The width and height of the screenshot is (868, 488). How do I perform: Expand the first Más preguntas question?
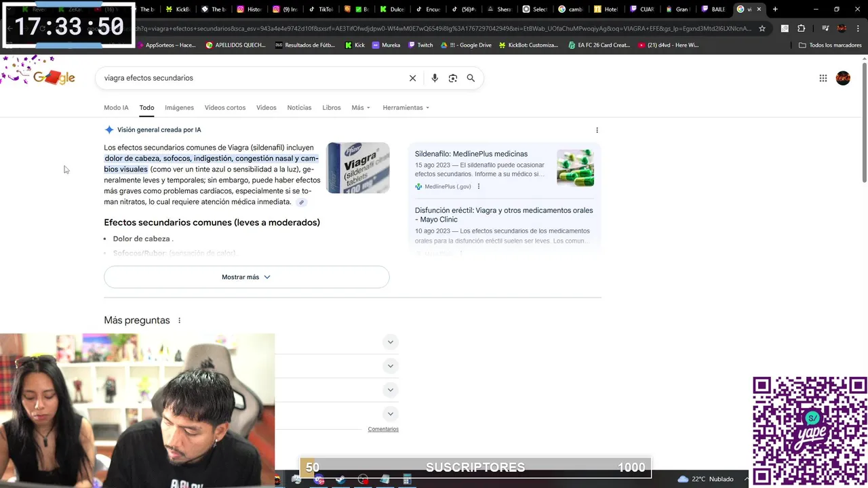(390, 342)
